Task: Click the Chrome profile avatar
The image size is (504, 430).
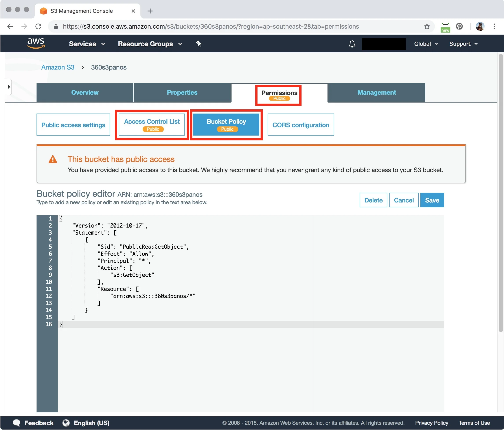Action: click(480, 26)
